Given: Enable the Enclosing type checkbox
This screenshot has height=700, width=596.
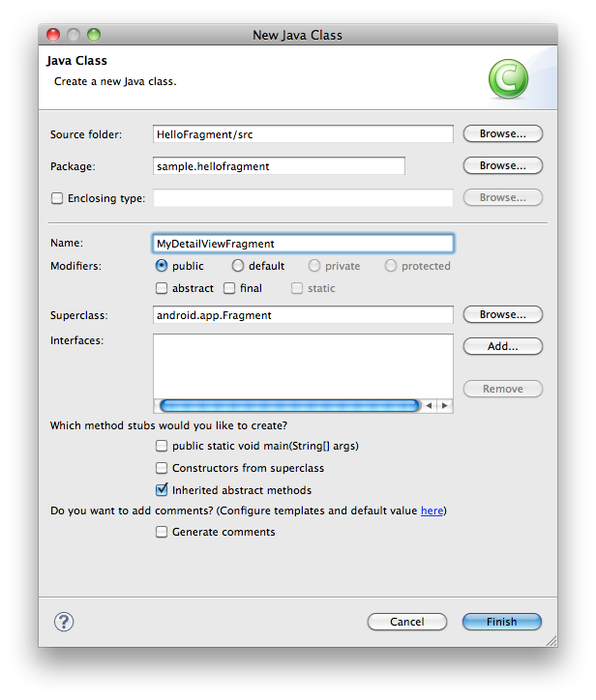Looking at the screenshot, I should 57,198.
